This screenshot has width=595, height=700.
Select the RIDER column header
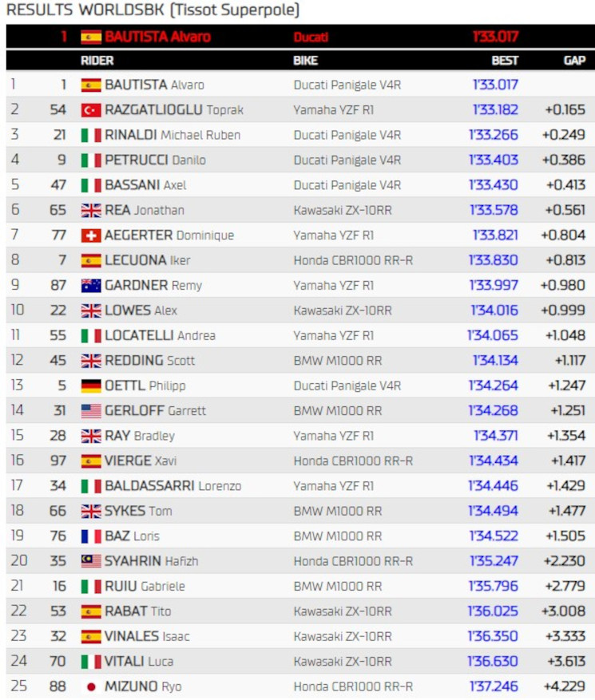coord(97,61)
